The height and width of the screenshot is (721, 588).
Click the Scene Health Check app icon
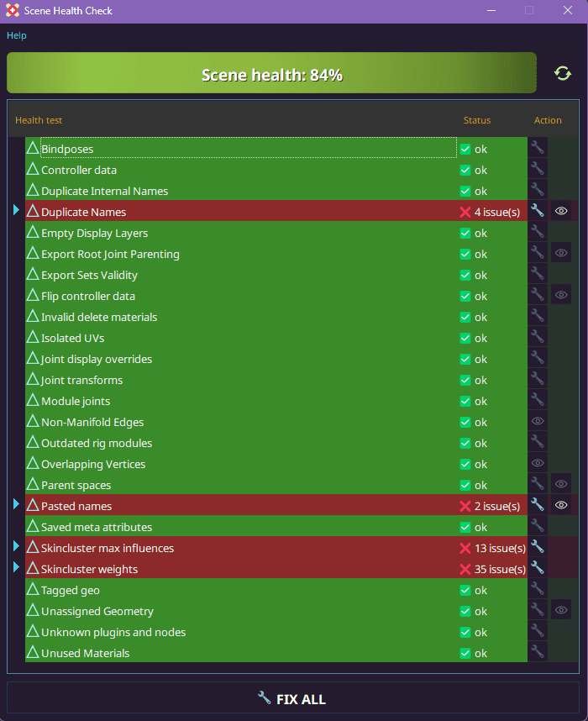point(13,10)
